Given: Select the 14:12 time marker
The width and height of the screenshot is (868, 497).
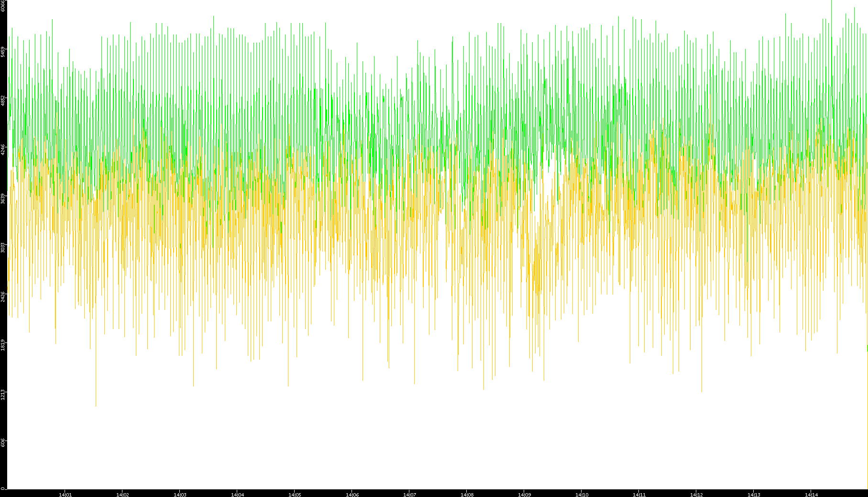Looking at the screenshot, I should [x=696, y=494].
